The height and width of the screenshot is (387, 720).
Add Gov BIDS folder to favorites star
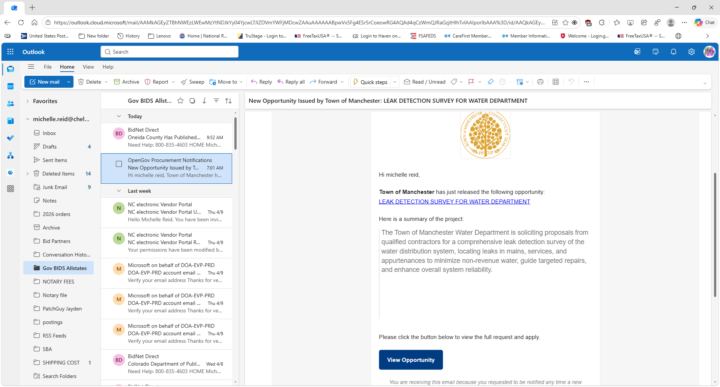tap(180, 101)
